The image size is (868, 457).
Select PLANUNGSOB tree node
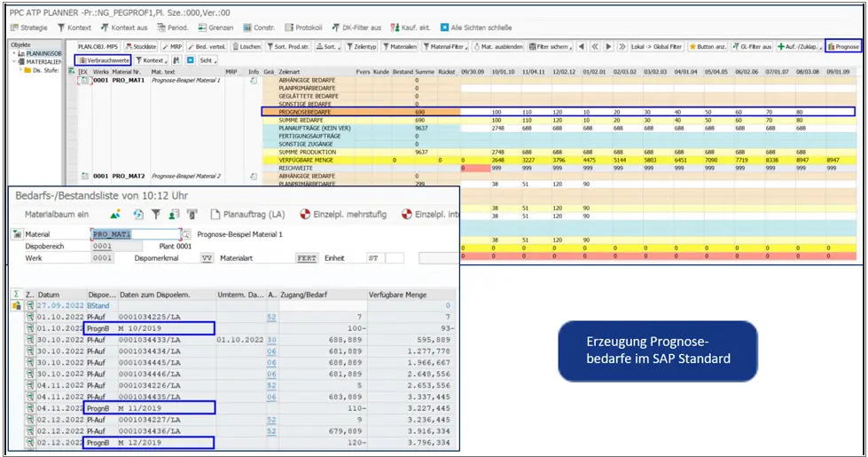pos(43,54)
